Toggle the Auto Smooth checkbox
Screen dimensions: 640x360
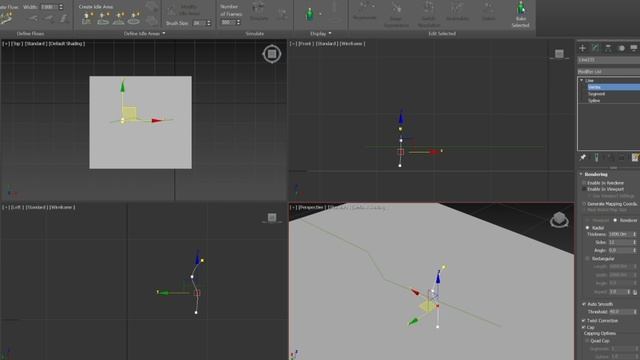(x=584, y=304)
